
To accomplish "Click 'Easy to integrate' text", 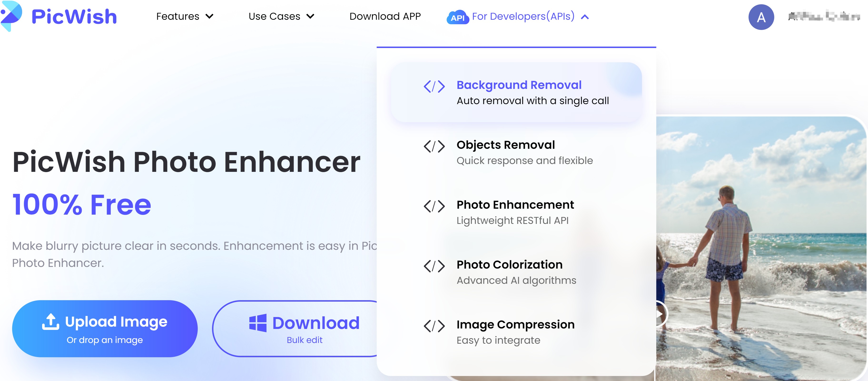I will 498,340.
